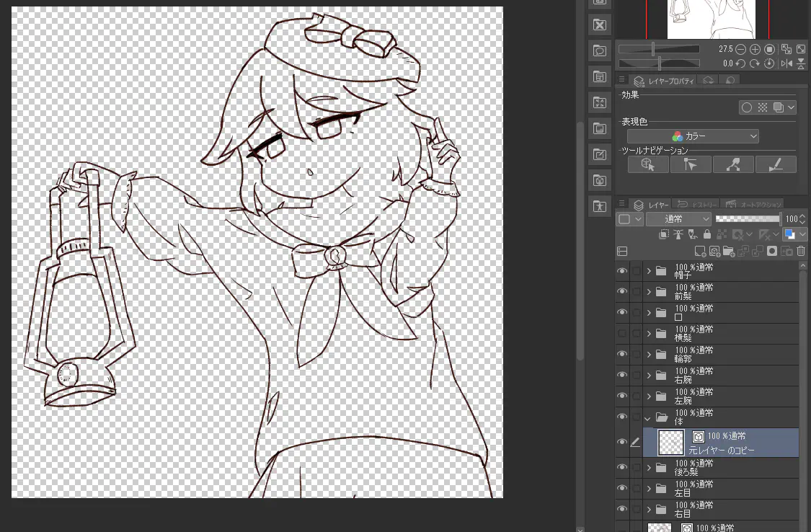Expand the 帽子 folder
Screen dimensions: 811x532
coord(649,271)
